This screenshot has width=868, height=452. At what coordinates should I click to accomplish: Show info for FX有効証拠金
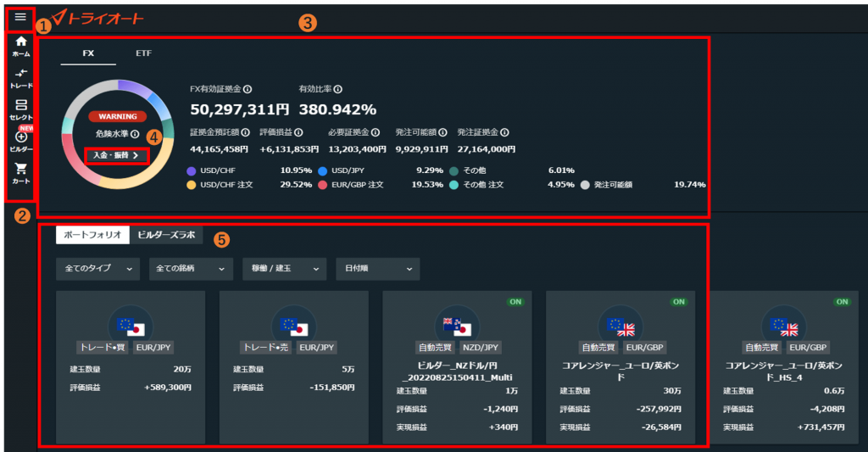coord(248,89)
